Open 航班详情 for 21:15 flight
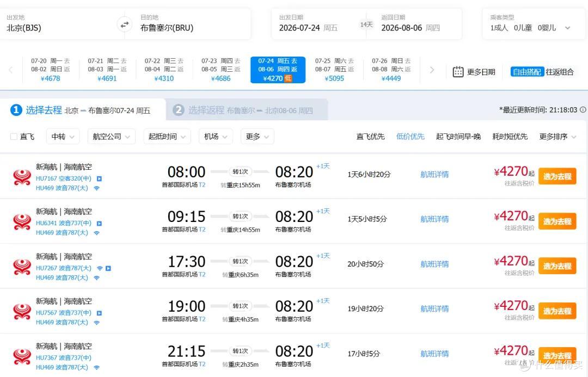The height and width of the screenshot is (377, 588). (434, 354)
